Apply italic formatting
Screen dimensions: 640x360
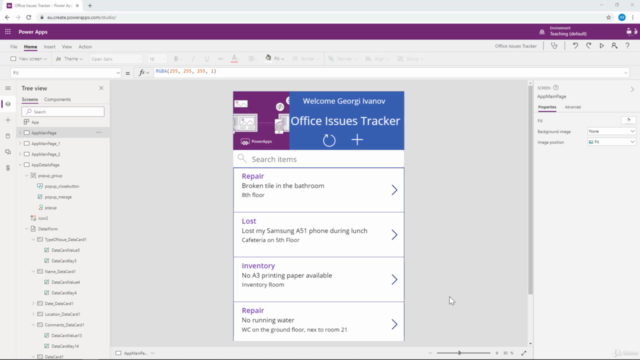pyautogui.click(x=193, y=59)
